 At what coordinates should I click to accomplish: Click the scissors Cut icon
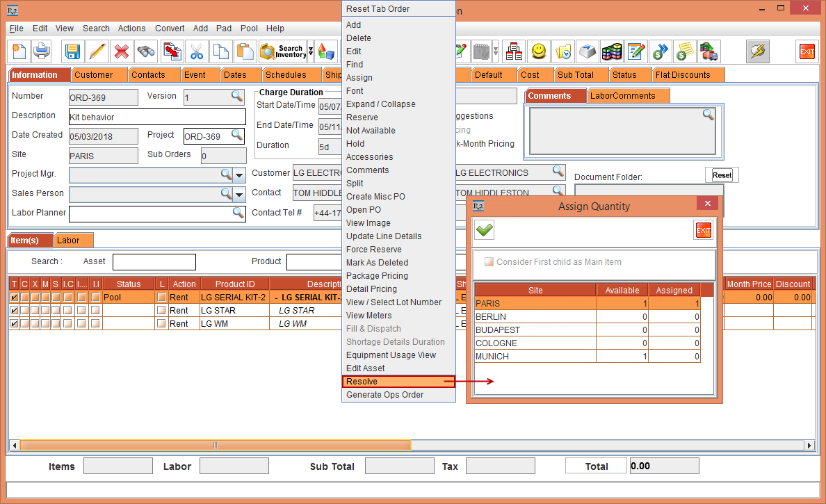tap(197, 51)
